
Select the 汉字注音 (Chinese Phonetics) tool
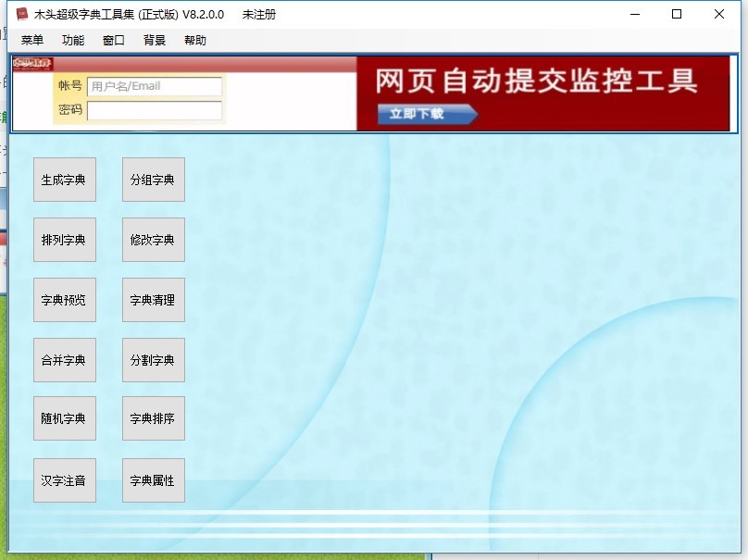pos(65,479)
